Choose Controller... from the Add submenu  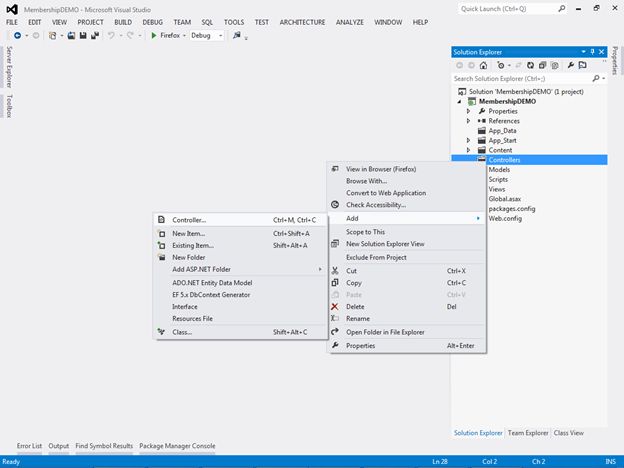240,220
